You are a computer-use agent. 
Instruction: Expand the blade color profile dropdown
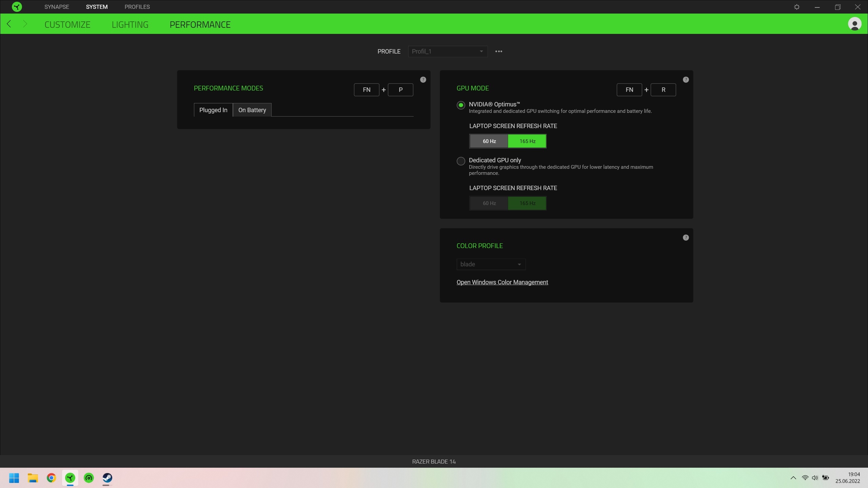(491, 264)
